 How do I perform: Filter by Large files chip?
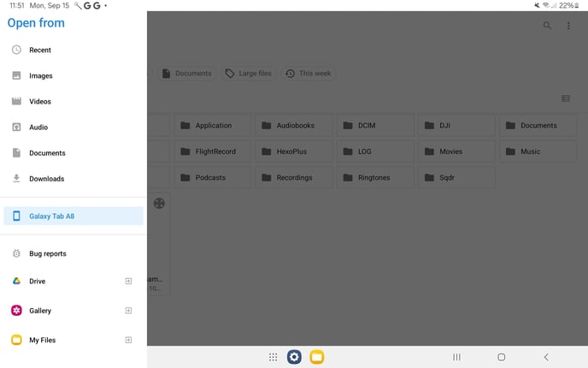pos(249,74)
